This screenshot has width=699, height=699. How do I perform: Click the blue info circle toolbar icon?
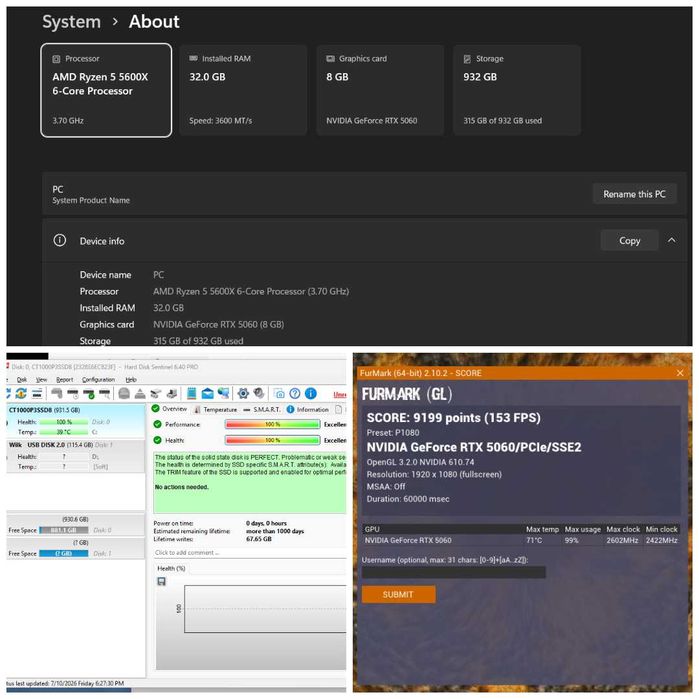pyautogui.click(x=311, y=393)
